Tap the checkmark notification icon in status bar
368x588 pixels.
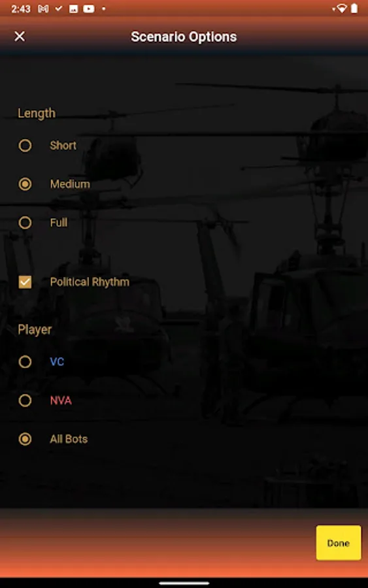[59, 8]
